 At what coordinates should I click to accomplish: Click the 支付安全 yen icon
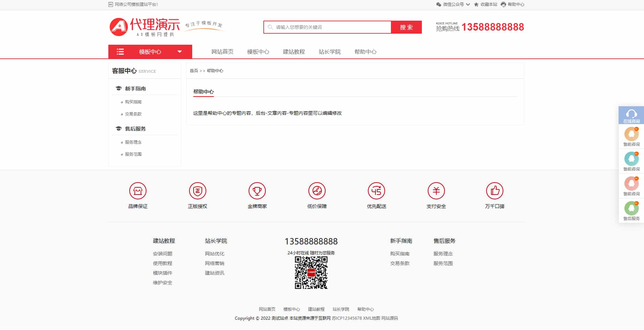click(x=436, y=191)
